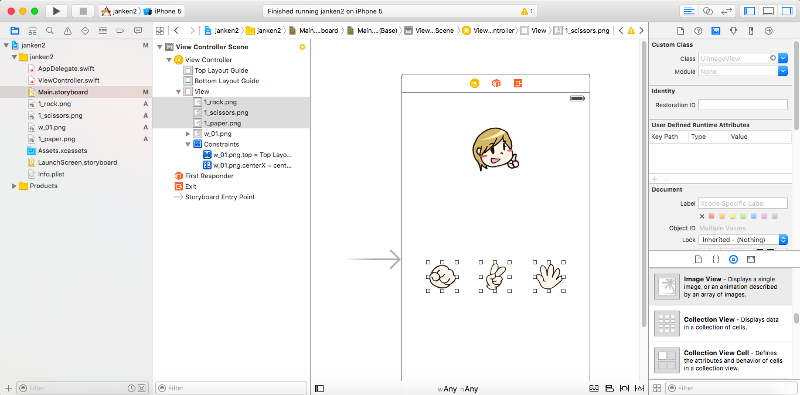Switch size class via wAny hAny

pos(458,389)
